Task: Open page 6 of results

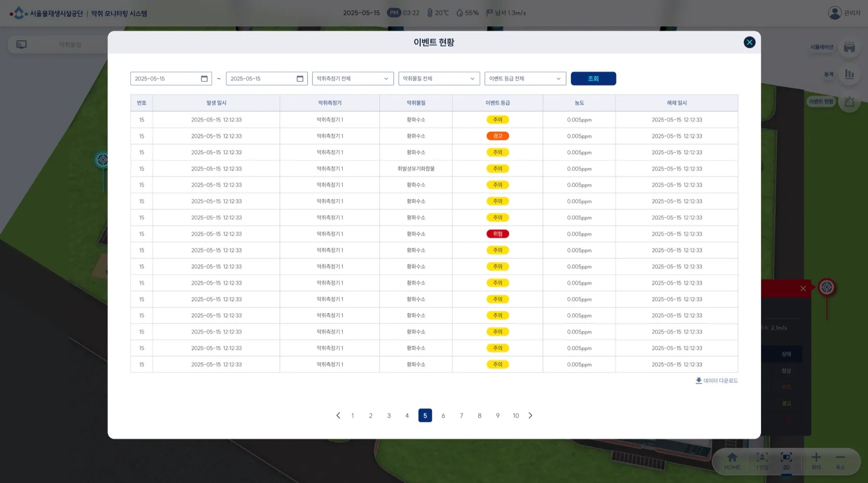Action: (x=443, y=416)
